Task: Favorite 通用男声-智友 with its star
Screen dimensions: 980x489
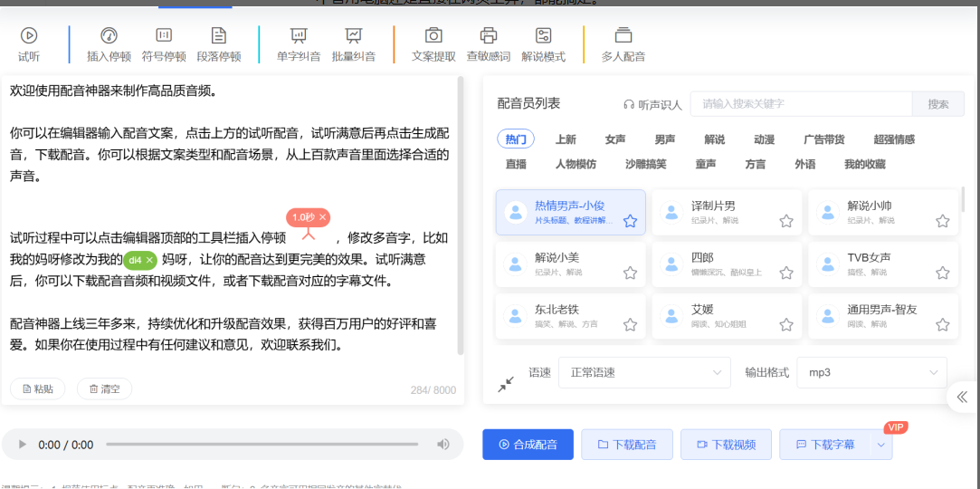Action: 943,324
